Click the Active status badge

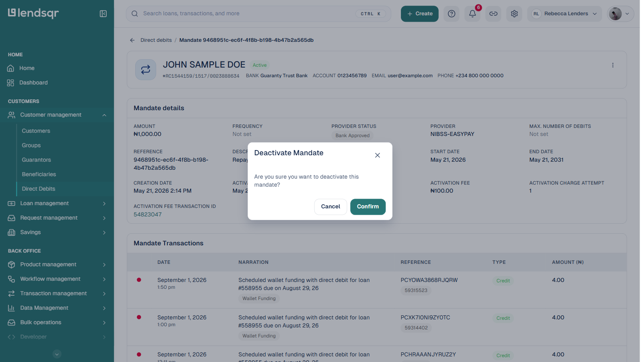pyautogui.click(x=260, y=65)
